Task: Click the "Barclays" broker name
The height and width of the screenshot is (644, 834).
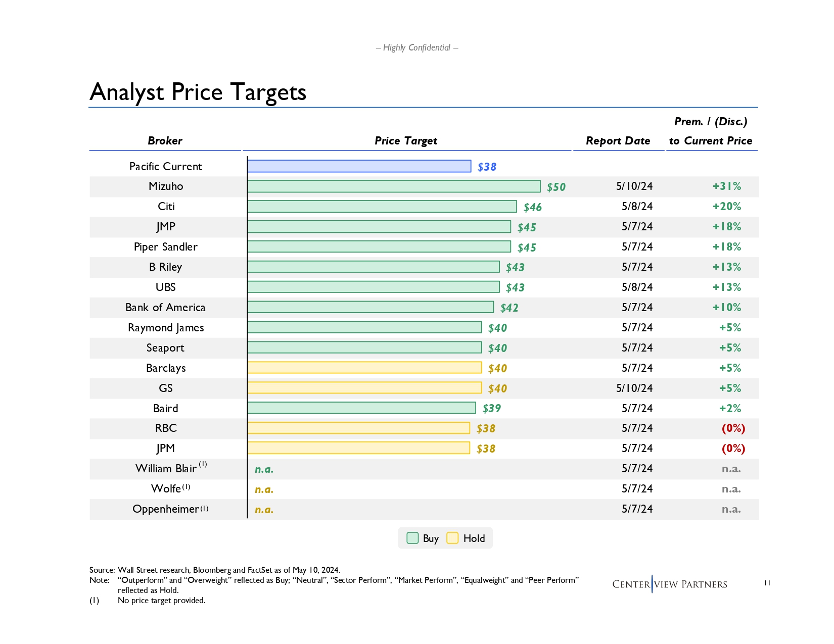Action: coord(166,368)
